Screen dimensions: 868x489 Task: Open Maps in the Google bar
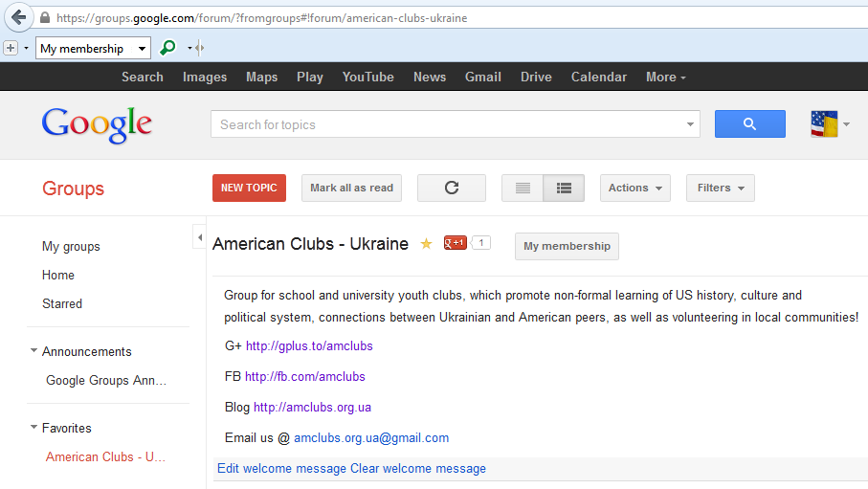coord(262,77)
